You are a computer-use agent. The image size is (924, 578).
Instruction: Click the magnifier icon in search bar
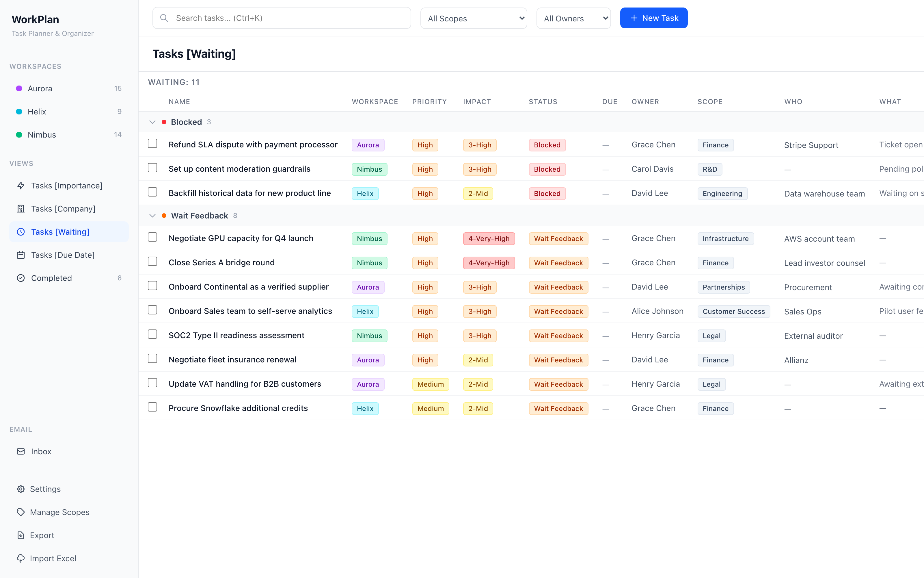pyautogui.click(x=164, y=18)
